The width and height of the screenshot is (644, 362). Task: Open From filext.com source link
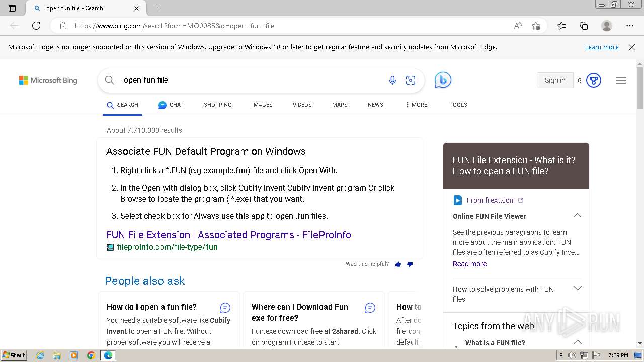point(491,200)
